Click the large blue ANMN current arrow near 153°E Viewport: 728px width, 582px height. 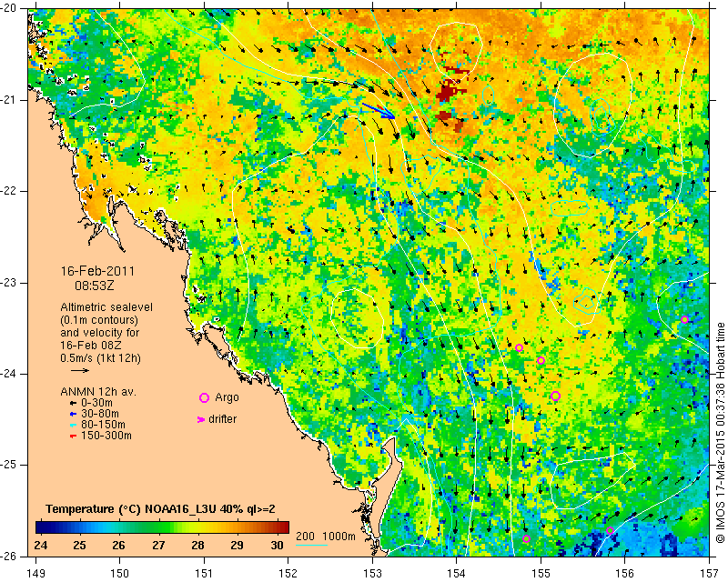379,111
